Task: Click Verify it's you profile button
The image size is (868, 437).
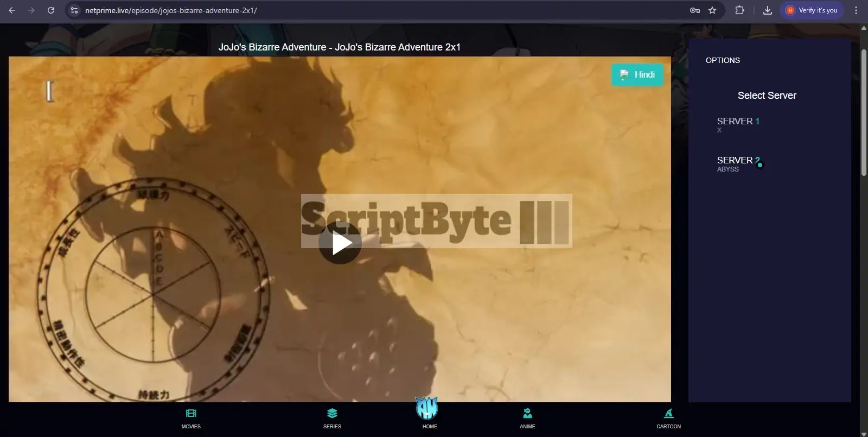Action: (x=812, y=10)
